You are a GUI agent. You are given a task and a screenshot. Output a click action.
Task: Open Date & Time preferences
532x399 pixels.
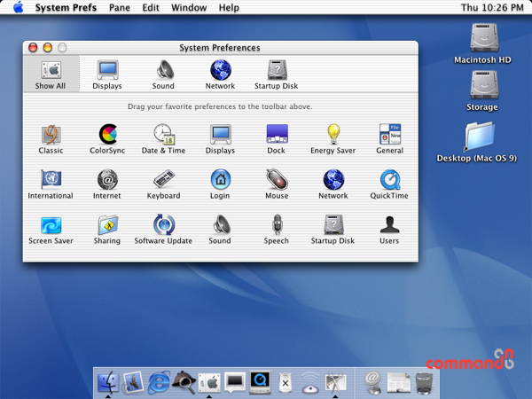(163, 139)
